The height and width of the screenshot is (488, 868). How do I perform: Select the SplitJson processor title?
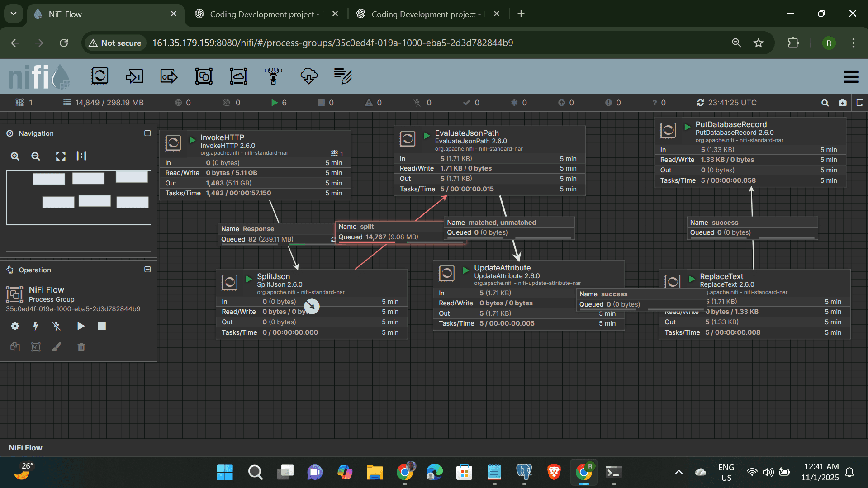pos(274,276)
